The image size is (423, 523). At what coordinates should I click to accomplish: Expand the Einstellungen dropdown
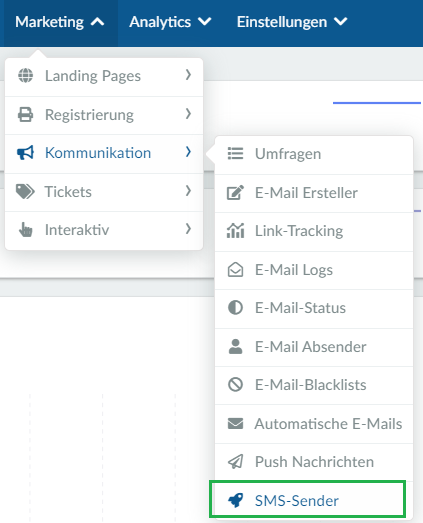[x=292, y=22]
